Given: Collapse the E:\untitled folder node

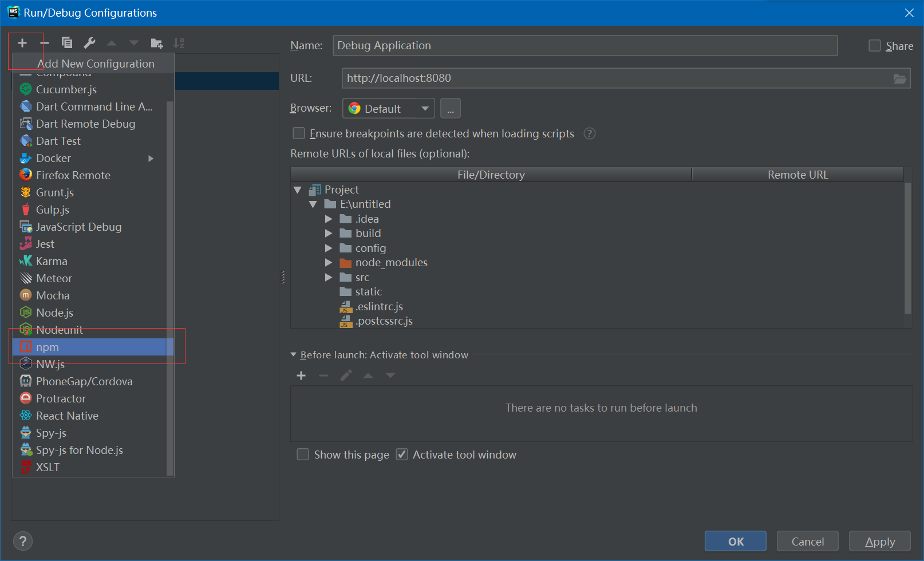Looking at the screenshot, I should coord(313,204).
